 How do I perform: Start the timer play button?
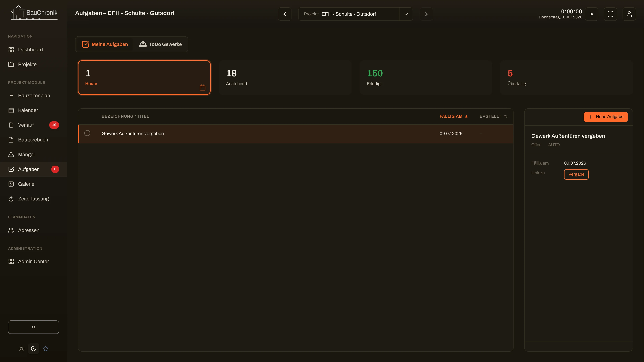point(592,14)
